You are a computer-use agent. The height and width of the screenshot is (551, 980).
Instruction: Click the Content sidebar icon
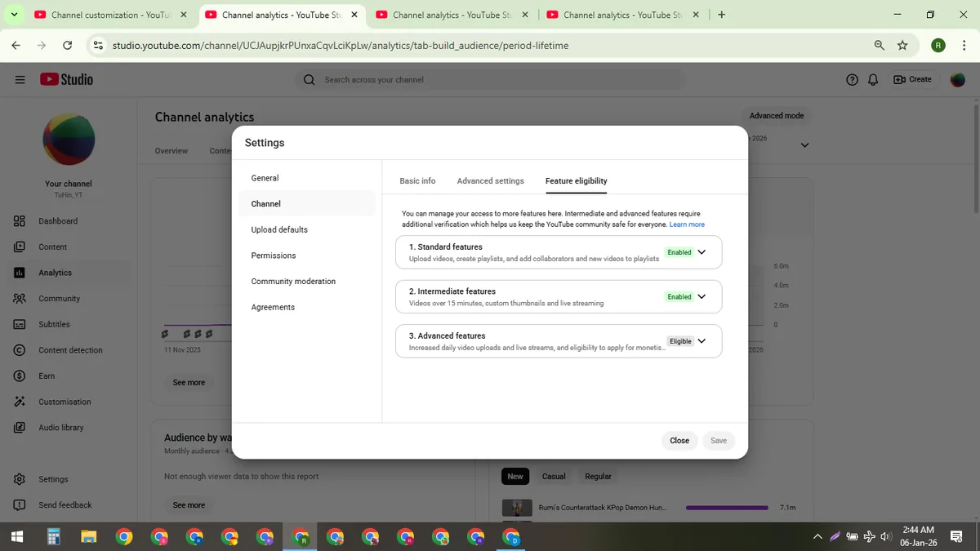[x=20, y=247]
